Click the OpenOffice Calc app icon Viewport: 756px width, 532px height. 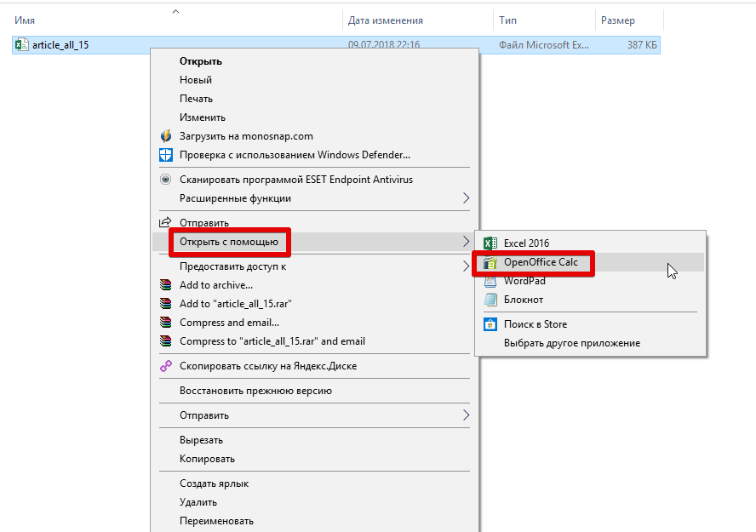click(x=490, y=263)
